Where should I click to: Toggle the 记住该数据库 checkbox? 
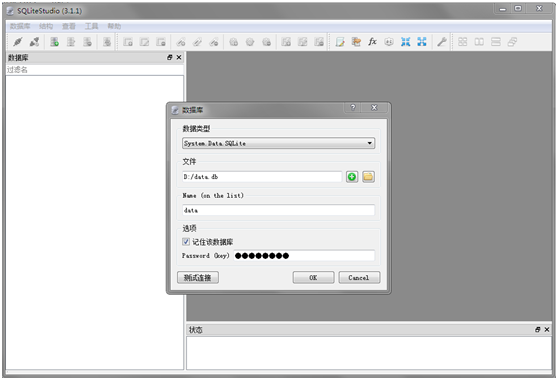pyautogui.click(x=186, y=242)
